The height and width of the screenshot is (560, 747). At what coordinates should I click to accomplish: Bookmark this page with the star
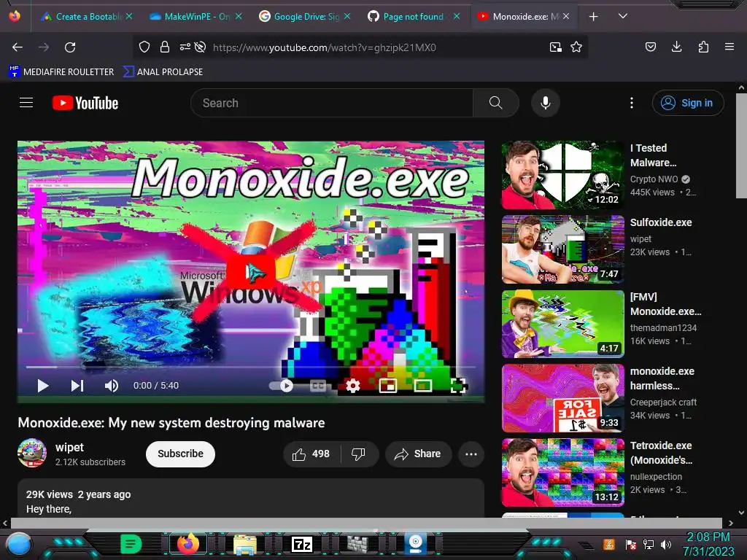click(576, 47)
